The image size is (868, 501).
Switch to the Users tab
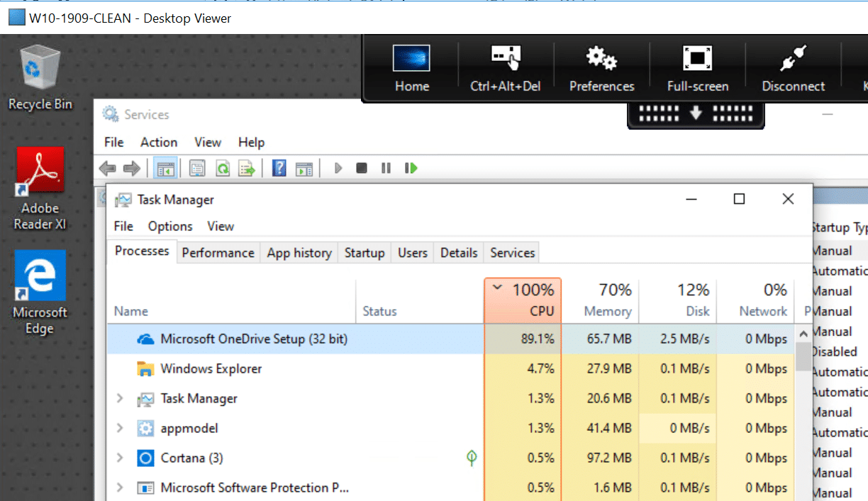pos(413,253)
